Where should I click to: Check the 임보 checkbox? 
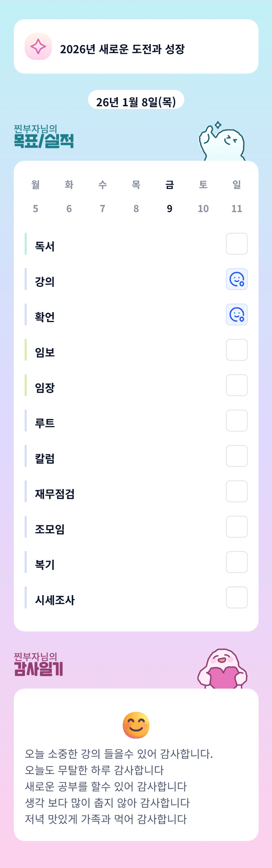pyautogui.click(x=237, y=350)
